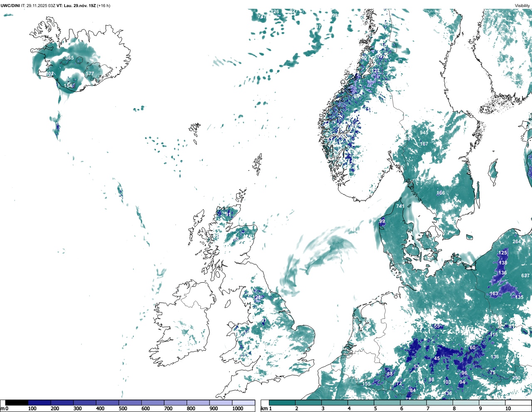Click the '264' value over Poland
532x412 pixels.
(x=517, y=242)
